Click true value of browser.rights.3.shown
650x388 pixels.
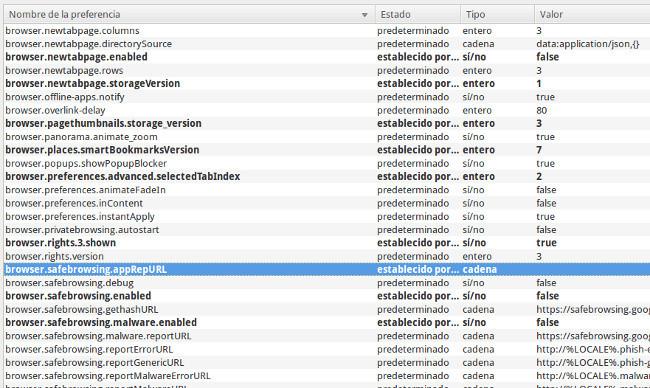pos(546,243)
